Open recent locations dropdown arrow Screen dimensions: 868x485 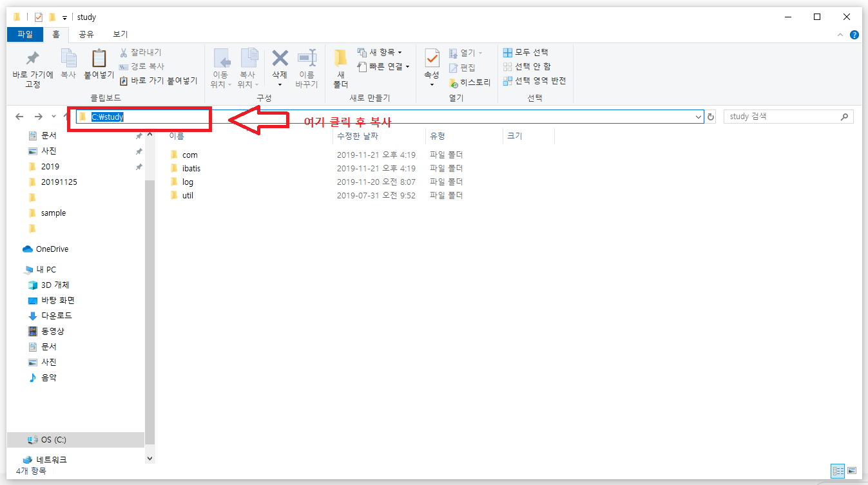(54, 117)
